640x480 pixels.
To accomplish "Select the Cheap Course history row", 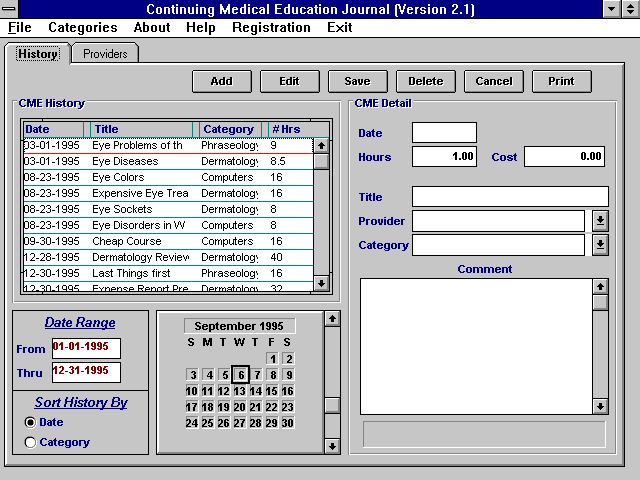I will (168, 241).
